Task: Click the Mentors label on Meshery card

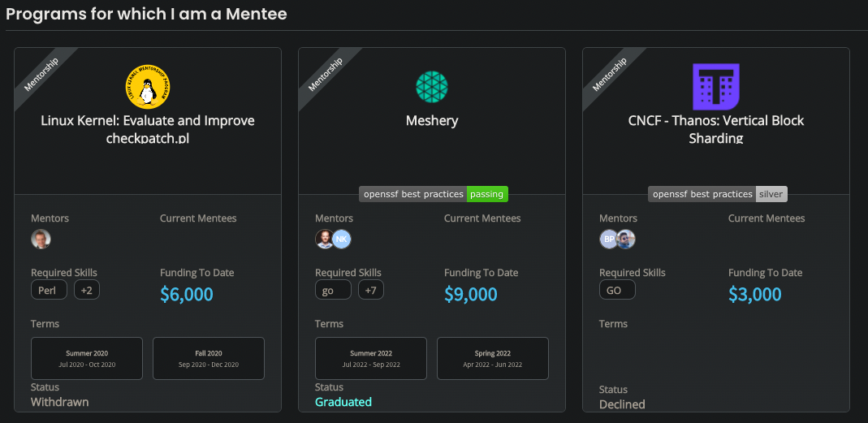Action: coord(334,218)
